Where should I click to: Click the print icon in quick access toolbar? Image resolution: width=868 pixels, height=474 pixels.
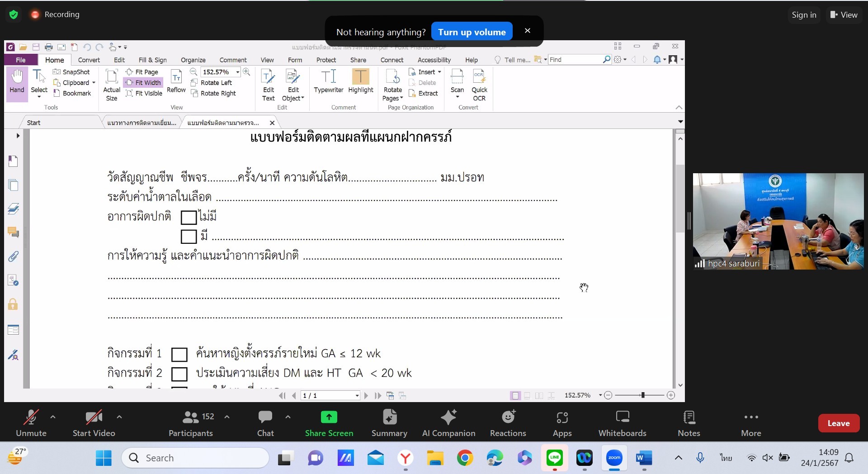point(49,47)
